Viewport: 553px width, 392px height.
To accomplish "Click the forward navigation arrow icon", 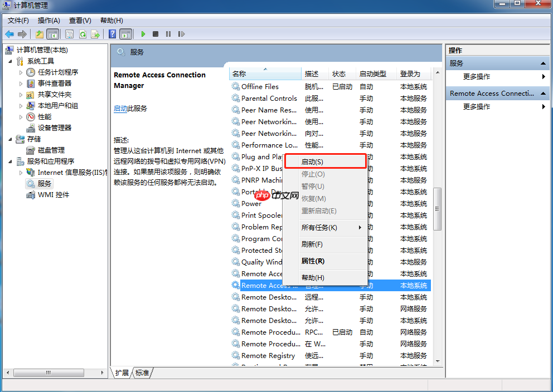I will (21, 34).
